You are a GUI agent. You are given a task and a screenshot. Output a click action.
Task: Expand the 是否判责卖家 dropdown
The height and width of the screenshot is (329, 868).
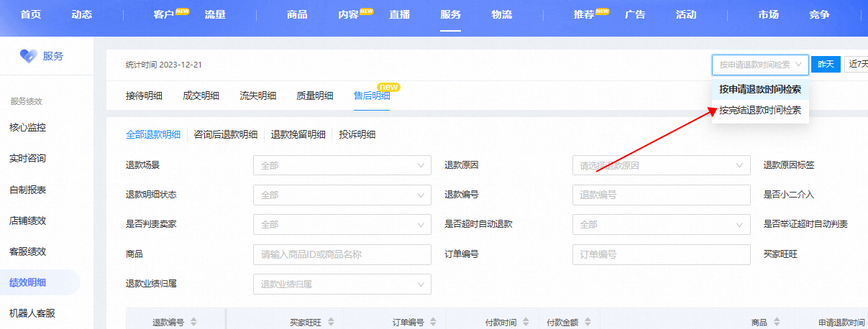342,224
